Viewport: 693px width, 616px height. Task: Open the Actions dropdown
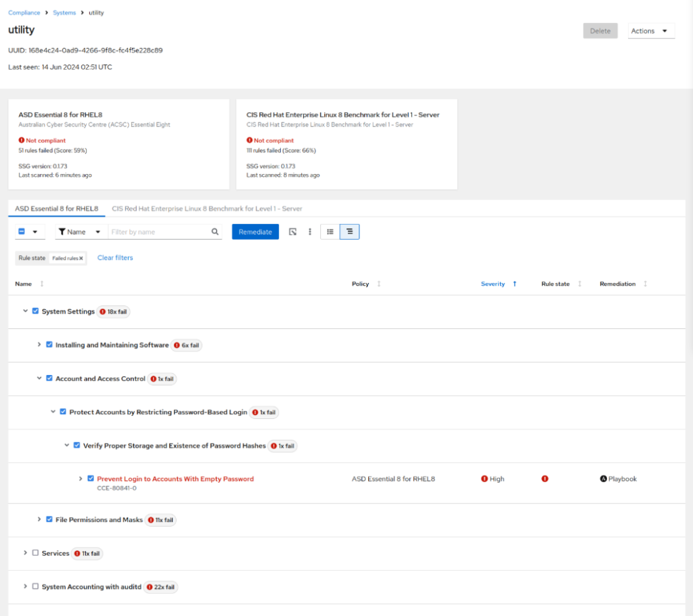(x=650, y=31)
